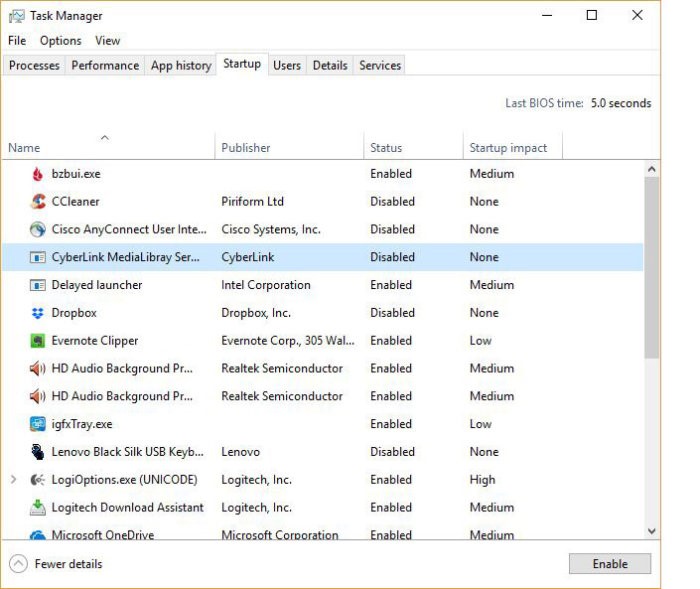Click the CCleaner app icon
Screen dimensions: 700x589
[x=38, y=202]
